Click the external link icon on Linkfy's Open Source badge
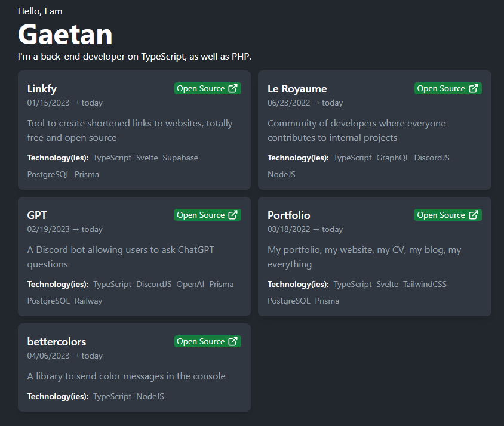This screenshot has height=426, width=504. pos(233,88)
